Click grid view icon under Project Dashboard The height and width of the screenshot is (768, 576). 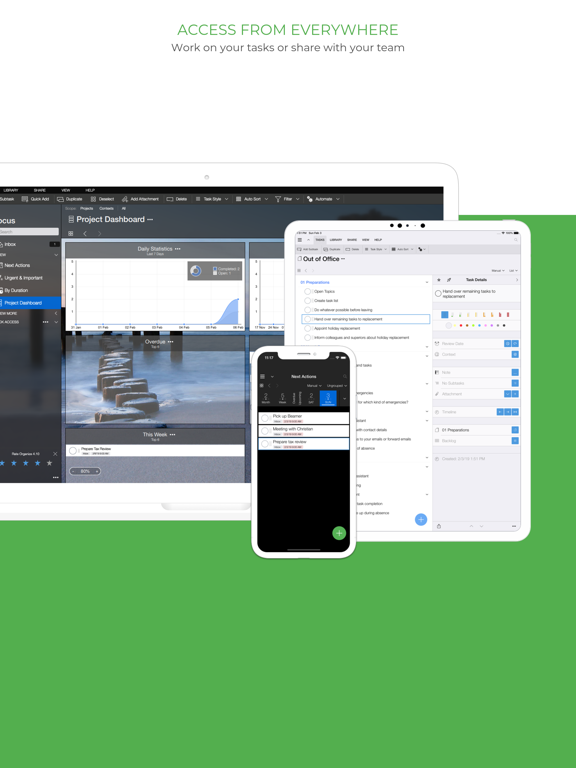[71, 234]
